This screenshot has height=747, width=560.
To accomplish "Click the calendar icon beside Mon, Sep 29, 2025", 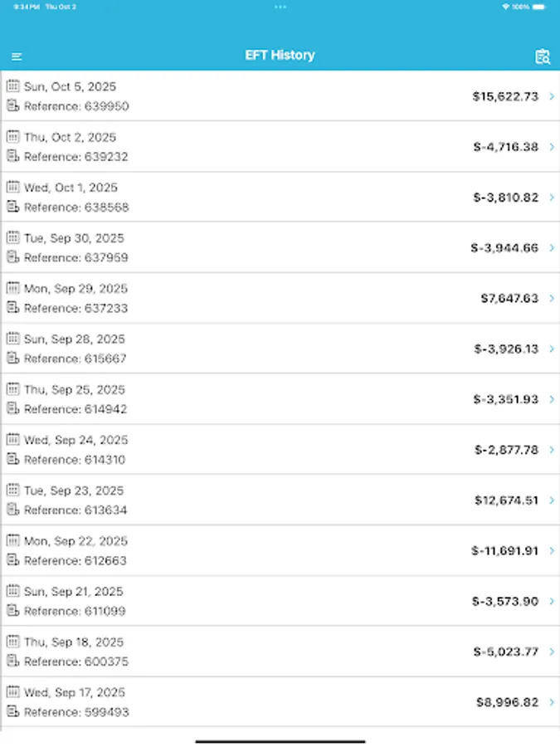I will tap(12, 288).
